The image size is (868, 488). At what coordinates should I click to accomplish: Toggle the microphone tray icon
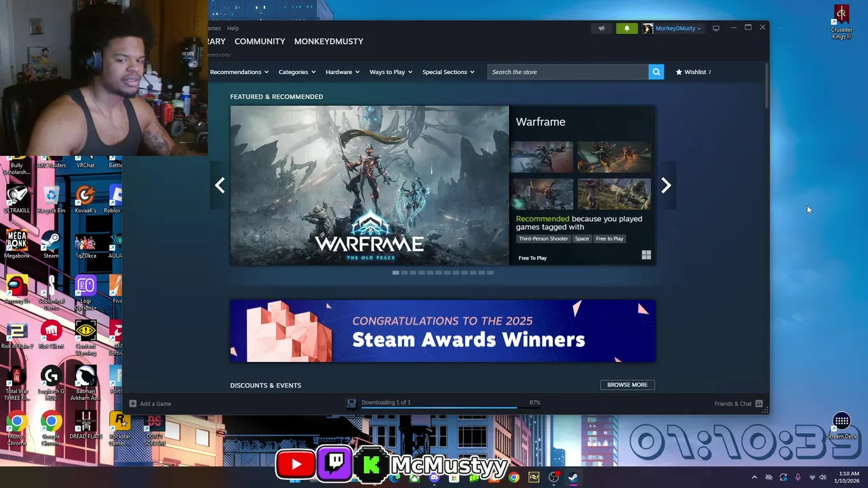[797, 477]
